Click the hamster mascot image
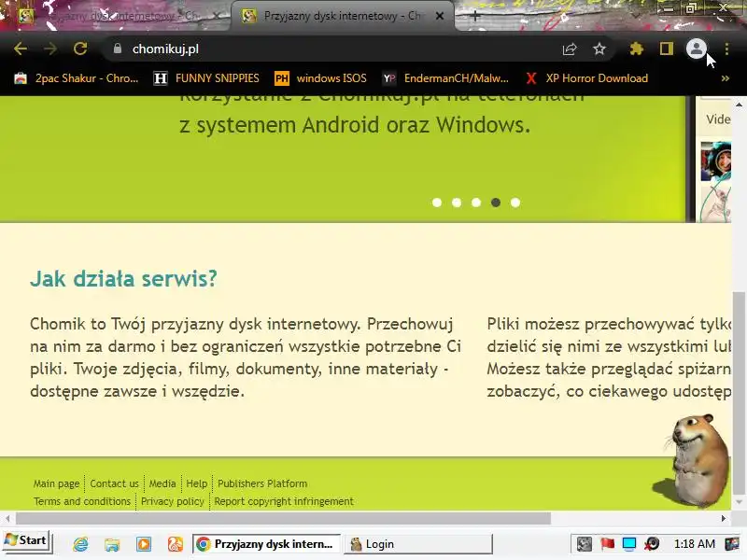747x560 pixels. pyautogui.click(x=696, y=461)
